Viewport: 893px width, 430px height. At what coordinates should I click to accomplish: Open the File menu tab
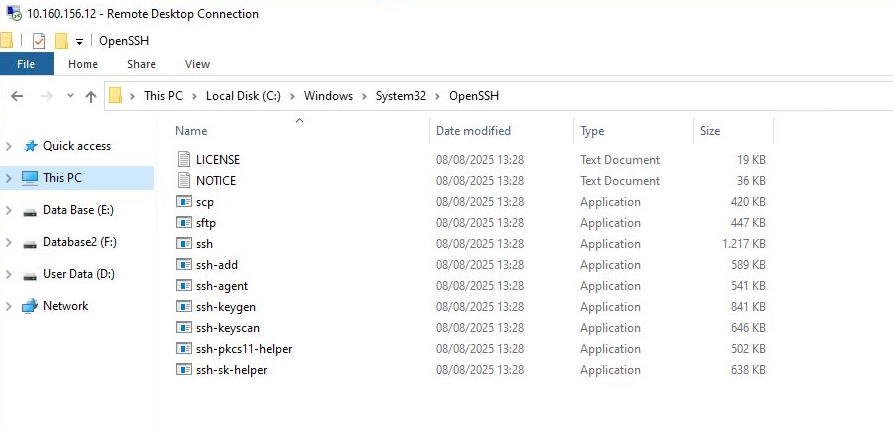(27, 64)
